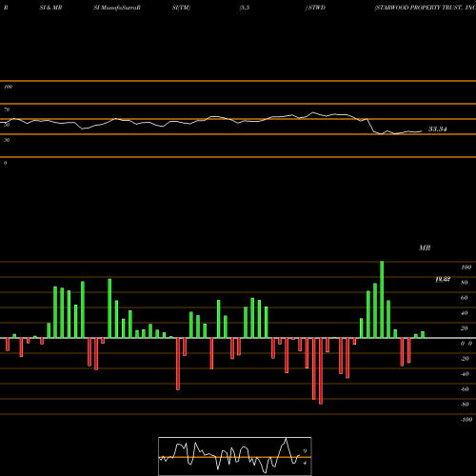Open the mini oscillator thumbnail chart
This screenshot has height=476, width=476.
(x=235, y=456)
